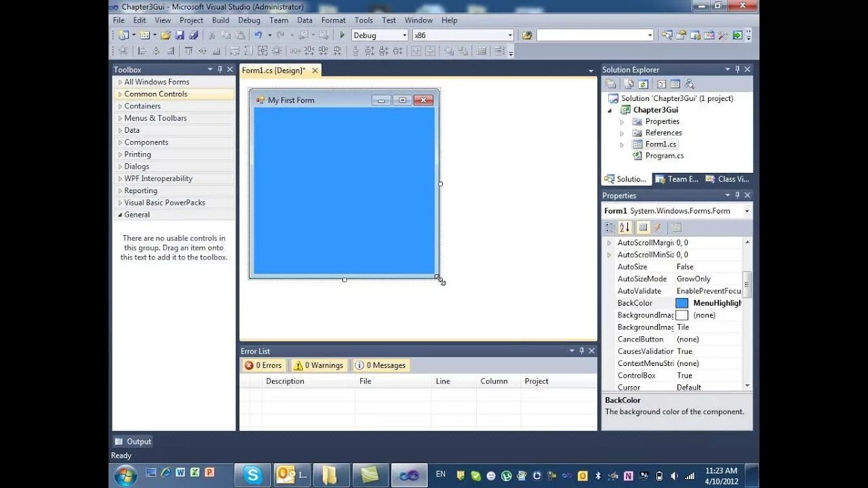Click the volume speaker icon in system tray
The width and height of the screenshot is (868, 488).
[x=673, y=476]
